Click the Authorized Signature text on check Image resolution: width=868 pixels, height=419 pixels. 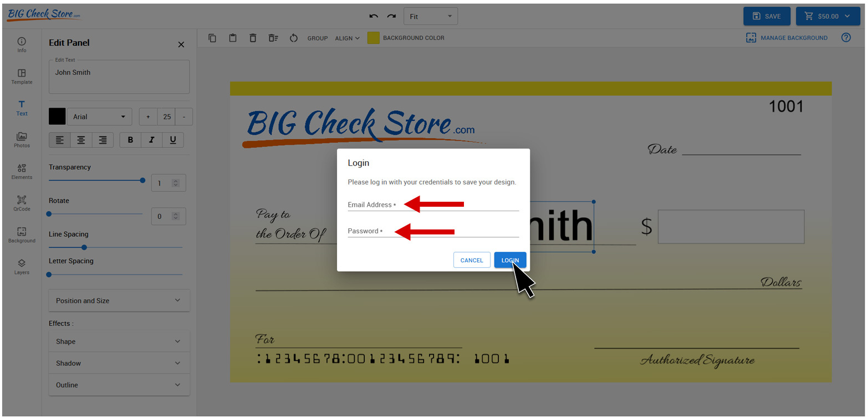click(x=697, y=360)
